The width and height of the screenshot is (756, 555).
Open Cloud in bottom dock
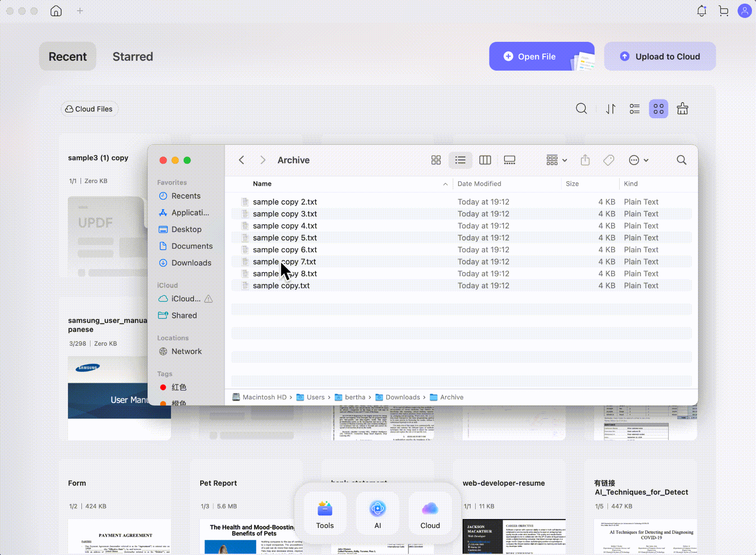click(x=430, y=514)
